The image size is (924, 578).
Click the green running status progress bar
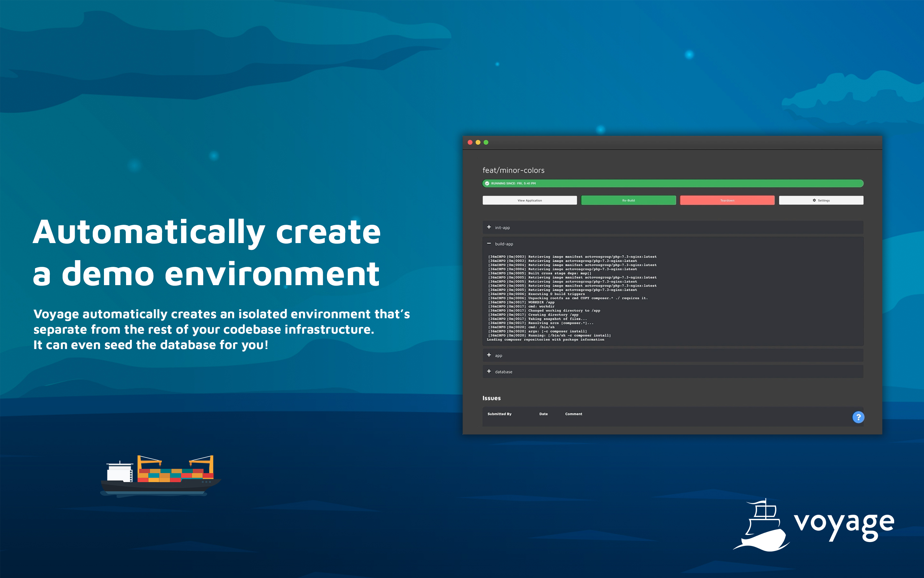(673, 183)
